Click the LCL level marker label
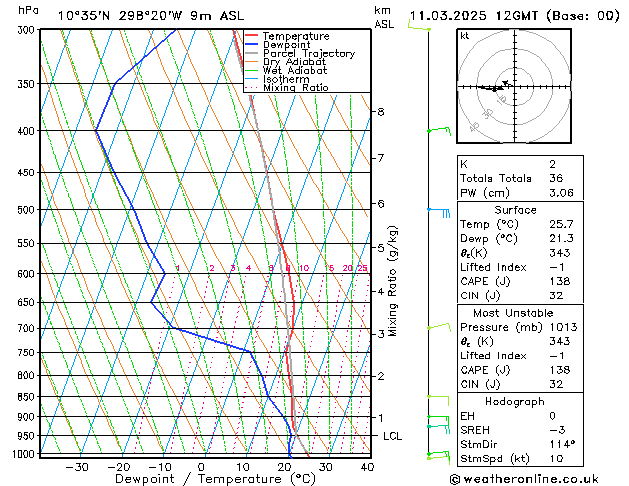Screen dimensions: 629x486 (392, 436)
